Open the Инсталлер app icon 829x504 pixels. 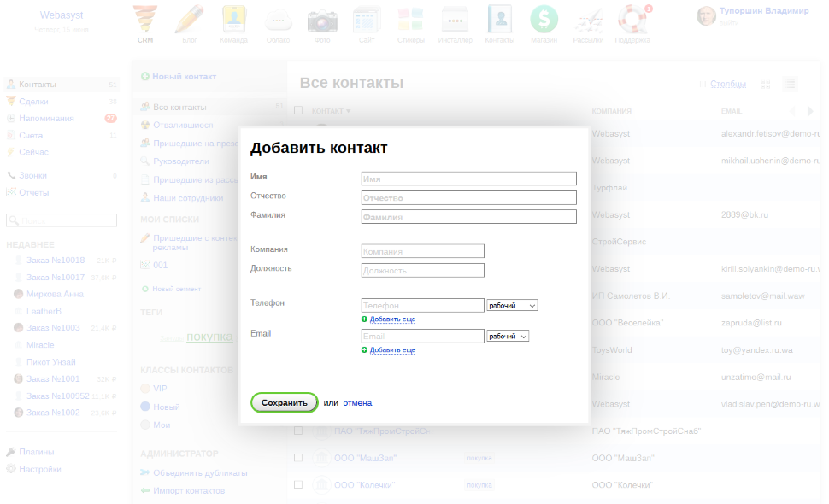[x=456, y=20]
